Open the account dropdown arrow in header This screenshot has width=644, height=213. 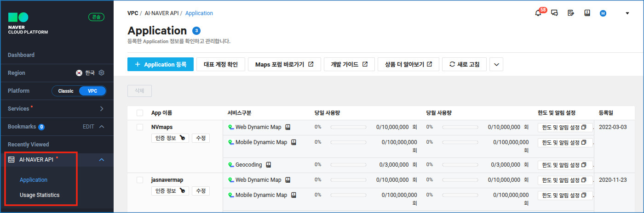(627, 13)
